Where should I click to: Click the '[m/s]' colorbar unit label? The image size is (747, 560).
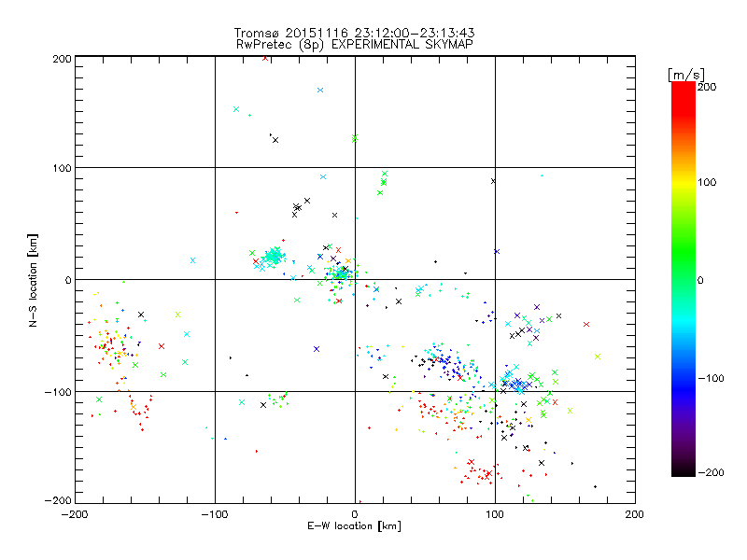click(x=685, y=75)
